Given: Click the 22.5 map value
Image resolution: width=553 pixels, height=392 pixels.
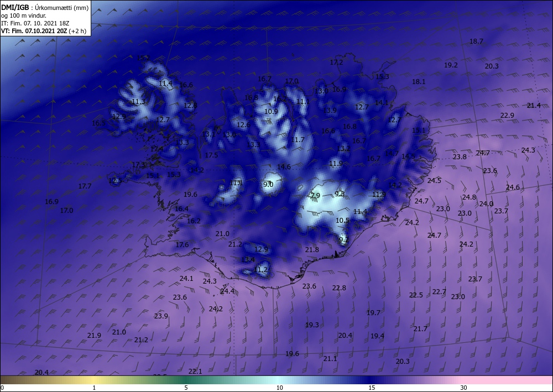Looking at the screenshot, I should 416,295.
